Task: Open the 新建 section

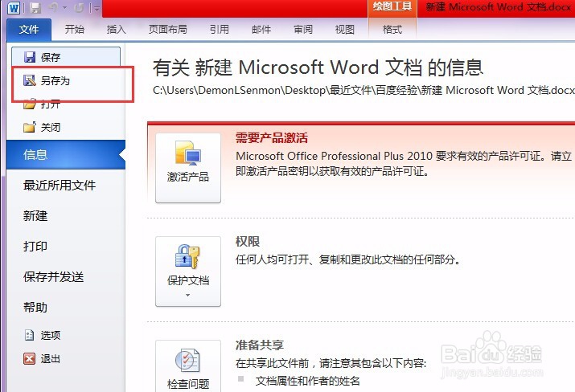Action: tap(35, 216)
